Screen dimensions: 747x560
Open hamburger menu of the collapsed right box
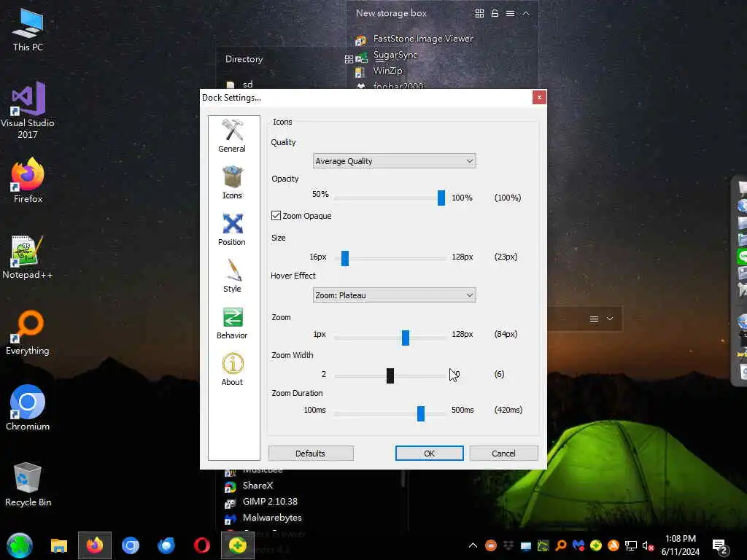pyautogui.click(x=594, y=319)
